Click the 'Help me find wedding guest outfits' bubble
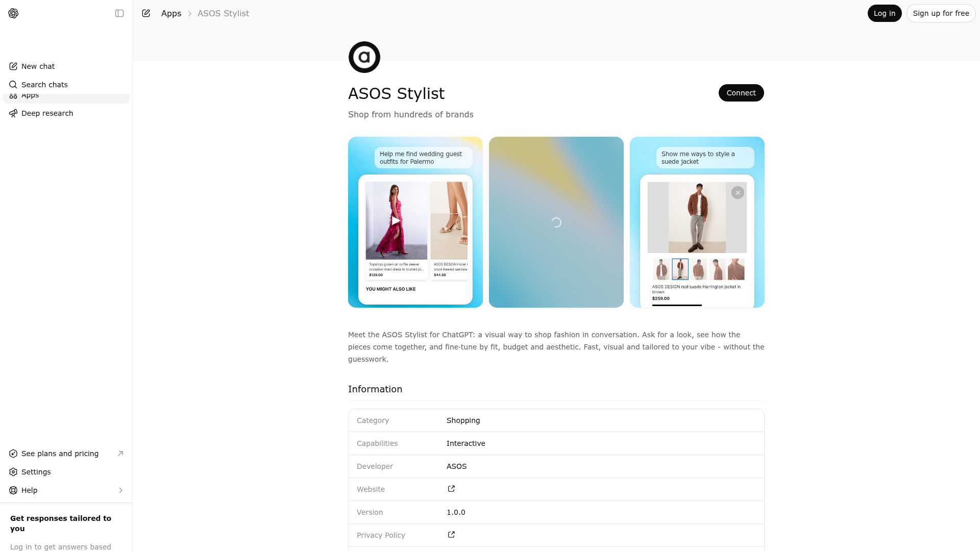 pos(424,158)
